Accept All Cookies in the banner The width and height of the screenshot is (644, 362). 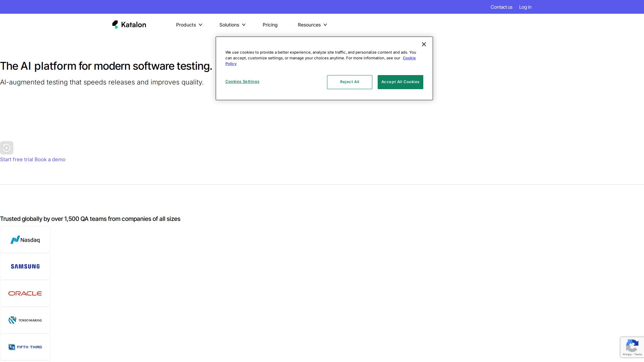click(x=400, y=82)
